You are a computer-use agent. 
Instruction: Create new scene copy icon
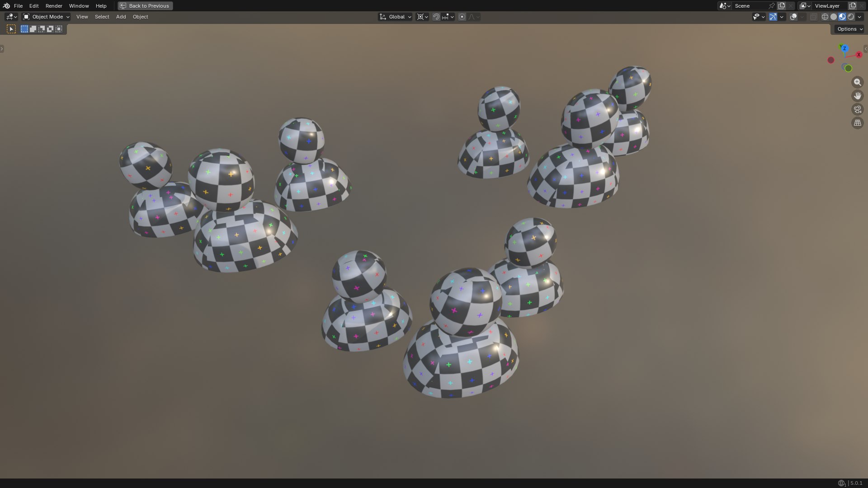click(x=782, y=6)
